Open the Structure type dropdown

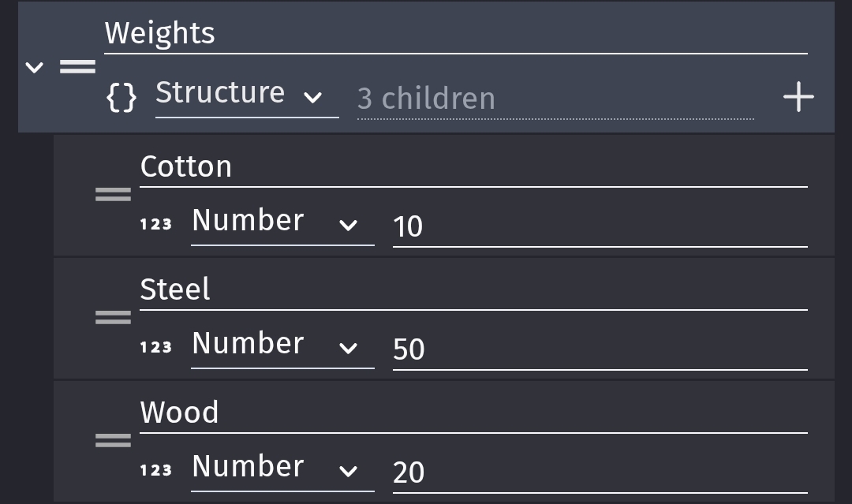pyautogui.click(x=247, y=97)
